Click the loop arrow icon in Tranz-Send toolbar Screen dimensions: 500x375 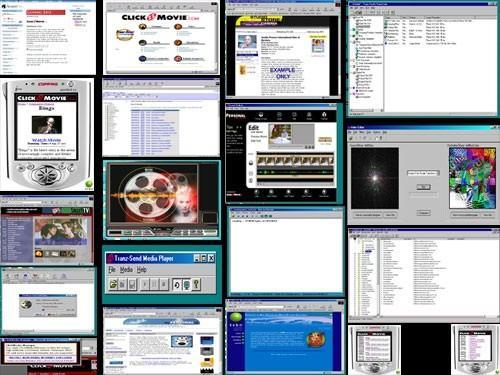click(177, 284)
